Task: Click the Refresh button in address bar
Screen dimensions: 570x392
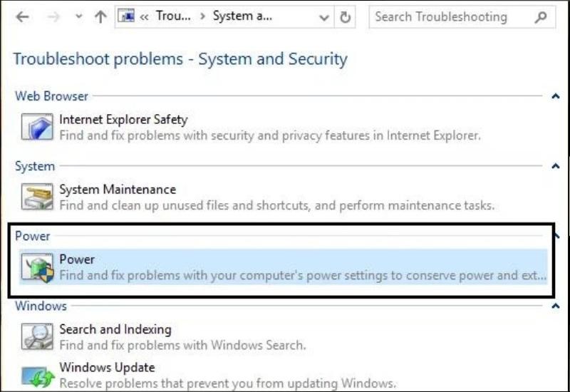Action: (345, 16)
